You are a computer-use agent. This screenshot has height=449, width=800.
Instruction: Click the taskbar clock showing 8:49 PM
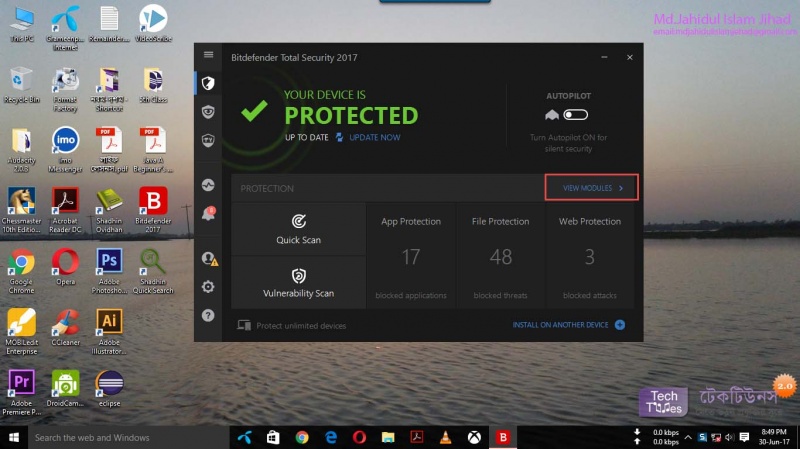(x=773, y=437)
